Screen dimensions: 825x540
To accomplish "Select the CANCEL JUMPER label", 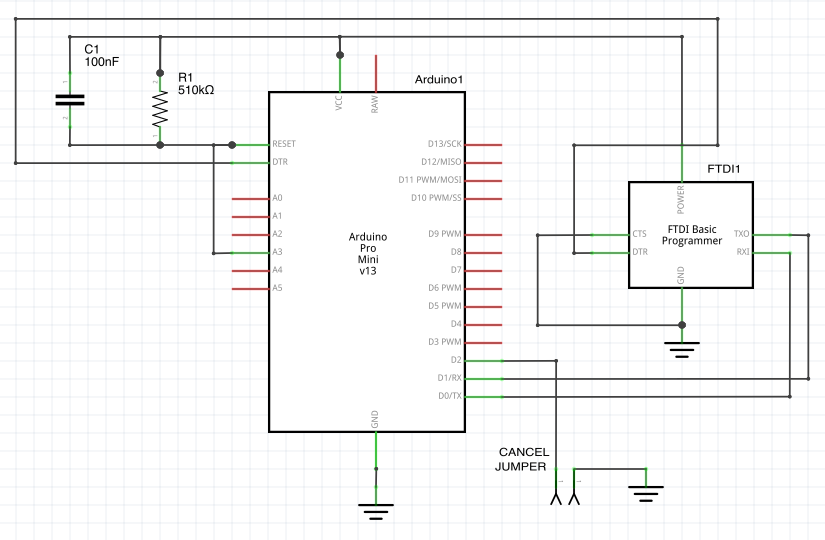I will (521, 459).
